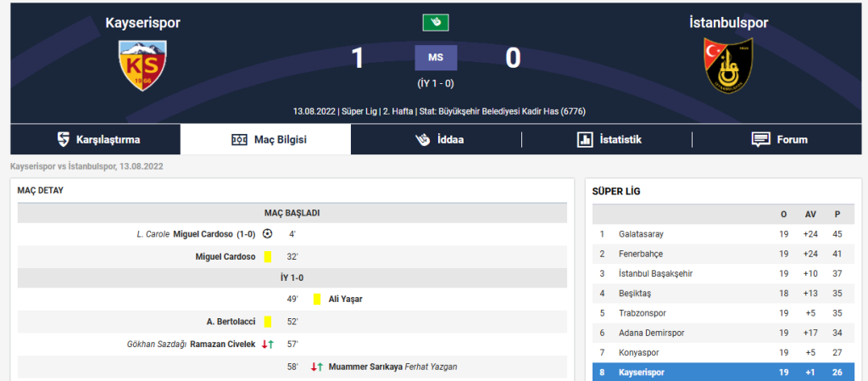868x381 pixels.
Task: Click the Kayserispor team name in header
Action: coord(142,23)
